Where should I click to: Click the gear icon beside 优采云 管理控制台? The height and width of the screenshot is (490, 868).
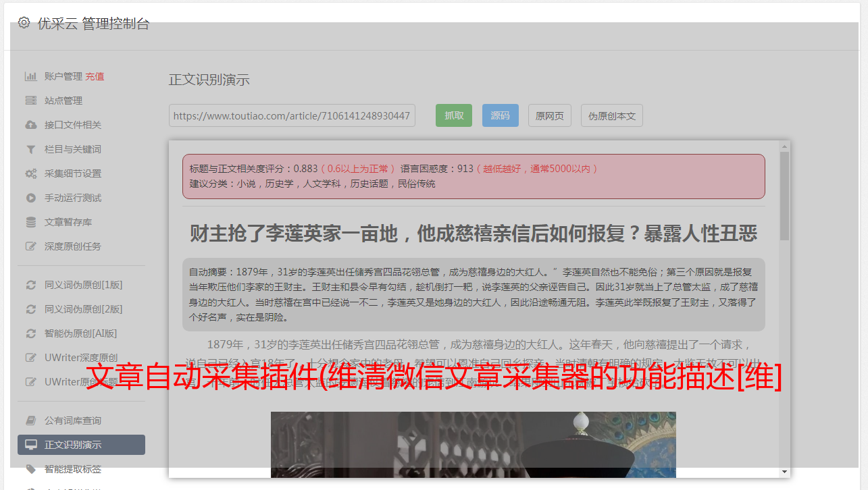click(x=24, y=23)
